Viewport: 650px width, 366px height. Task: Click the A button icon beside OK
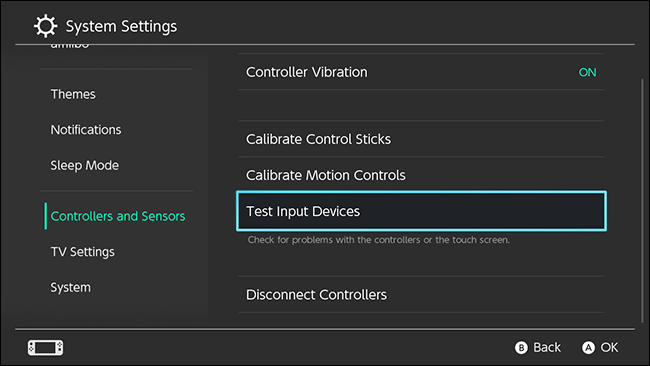[588, 347]
